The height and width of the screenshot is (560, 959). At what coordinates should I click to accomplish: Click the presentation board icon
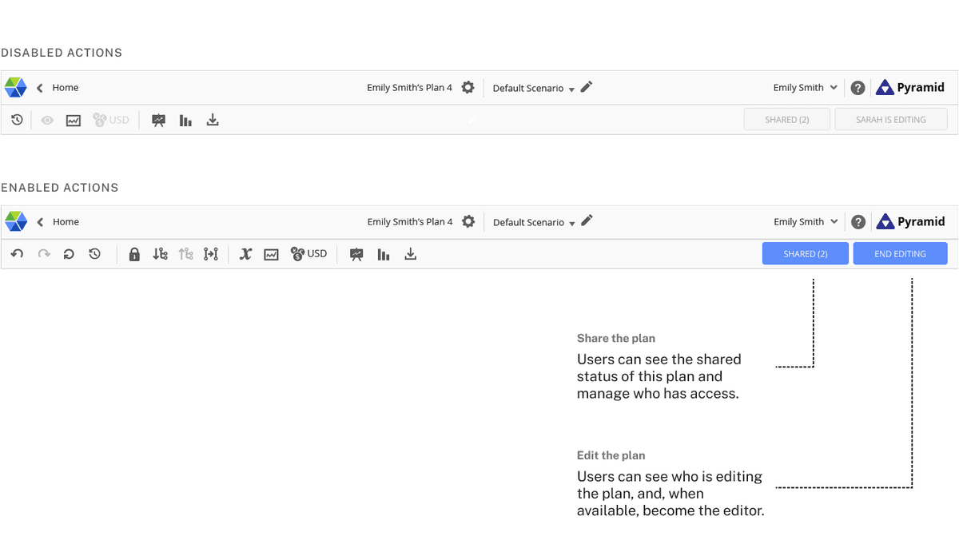click(x=356, y=253)
